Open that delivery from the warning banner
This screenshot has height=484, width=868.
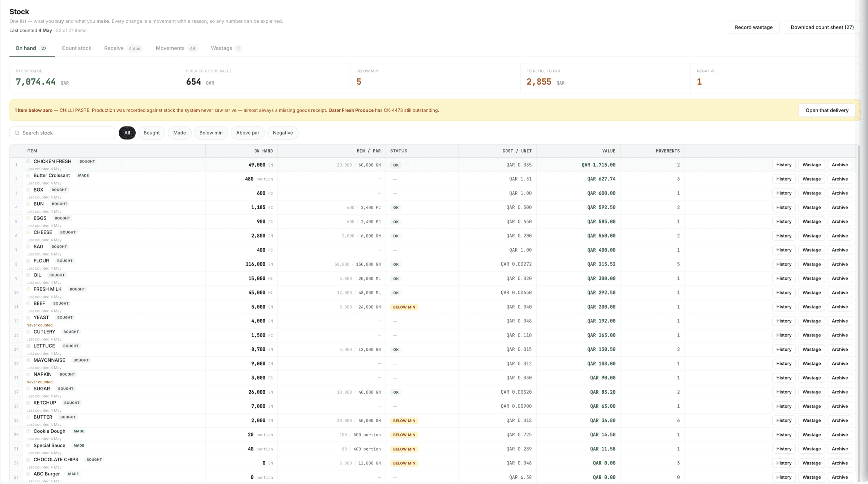(x=827, y=110)
